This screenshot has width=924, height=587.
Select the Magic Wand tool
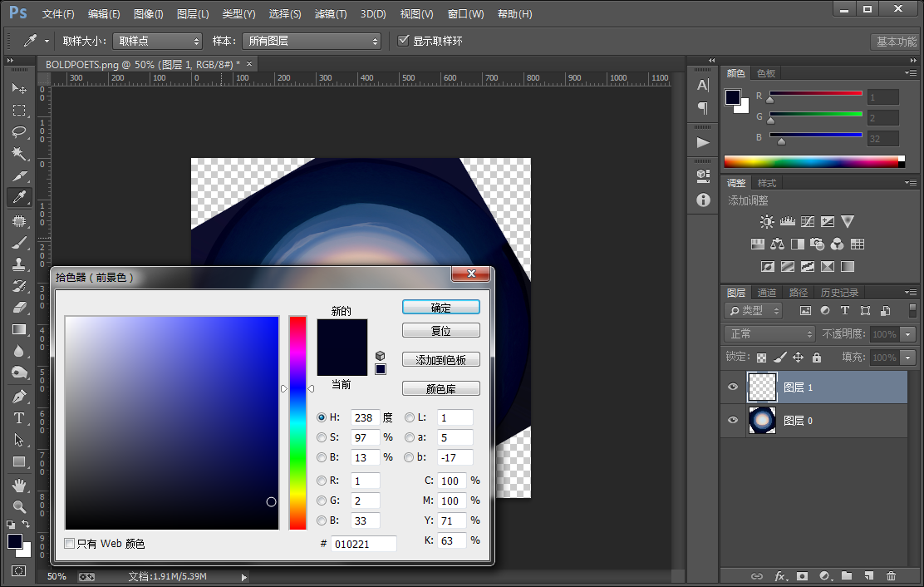click(x=19, y=153)
